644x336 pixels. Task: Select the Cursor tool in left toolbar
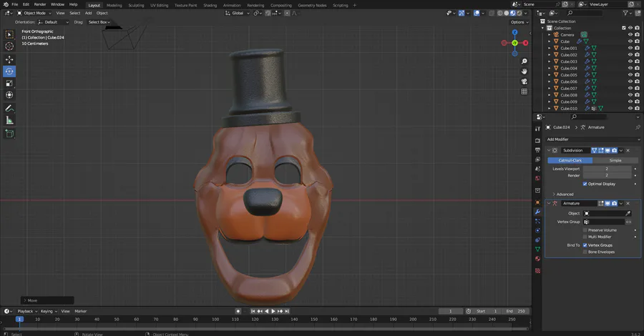click(x=9, y=46)
